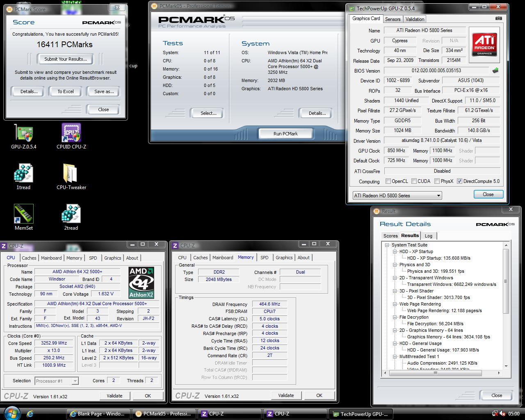Collapse the System Test Suite node
525x420 pixels.
(387, 245)
